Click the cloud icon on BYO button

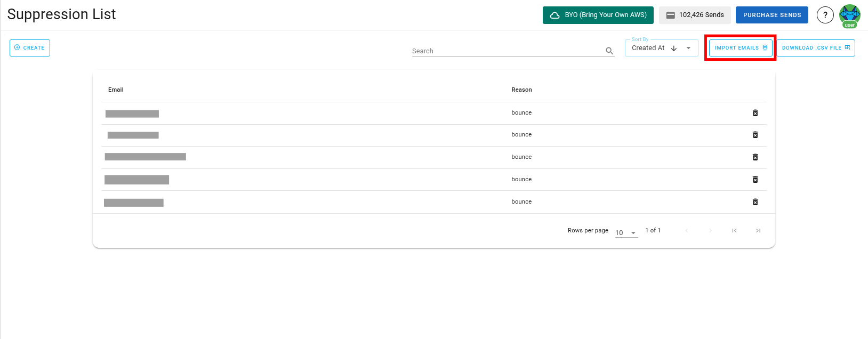554,15
